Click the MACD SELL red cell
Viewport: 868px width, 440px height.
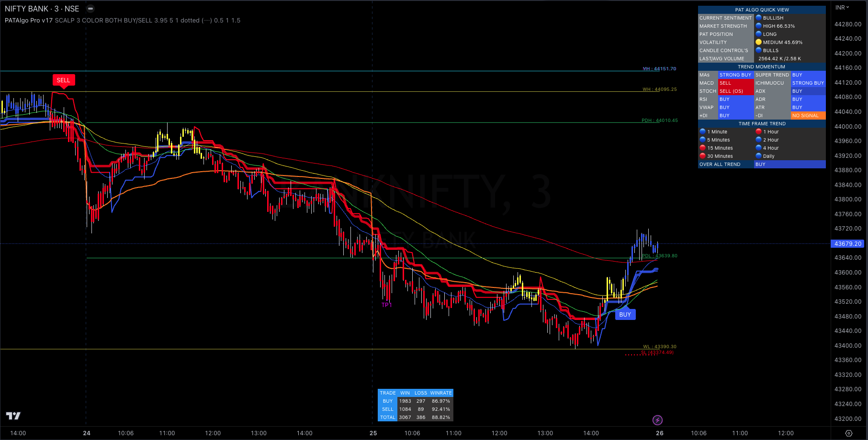(x=736, y=83)
